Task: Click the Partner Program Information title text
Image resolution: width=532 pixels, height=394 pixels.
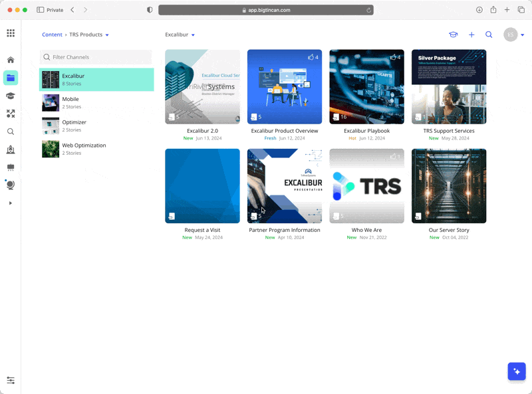Action: pyautogui.click(x=285, y=230)
